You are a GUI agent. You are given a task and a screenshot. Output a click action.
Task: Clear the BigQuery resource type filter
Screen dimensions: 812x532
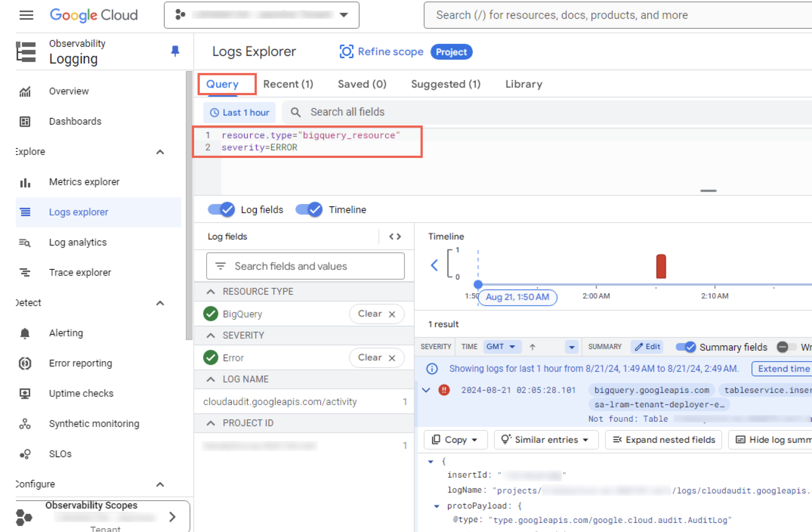[x=377, y=314]
